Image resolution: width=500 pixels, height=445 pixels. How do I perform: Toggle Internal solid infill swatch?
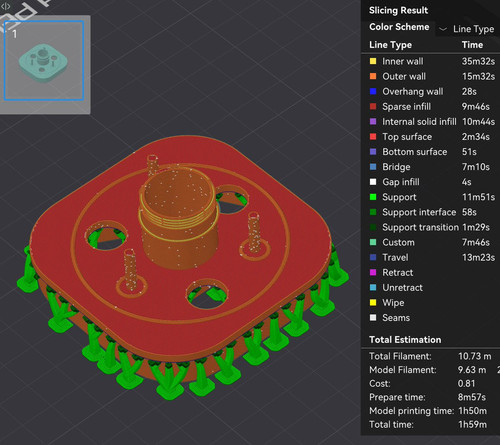click(x=373, y=122)
